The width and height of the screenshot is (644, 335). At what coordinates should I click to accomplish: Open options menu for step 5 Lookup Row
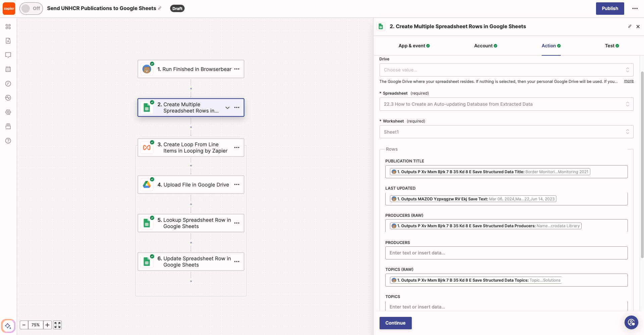click(237, 223)
